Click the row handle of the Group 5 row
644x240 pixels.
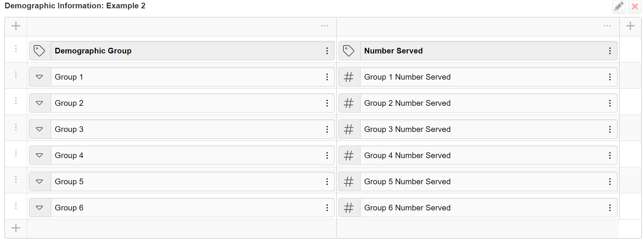point(16,179)
